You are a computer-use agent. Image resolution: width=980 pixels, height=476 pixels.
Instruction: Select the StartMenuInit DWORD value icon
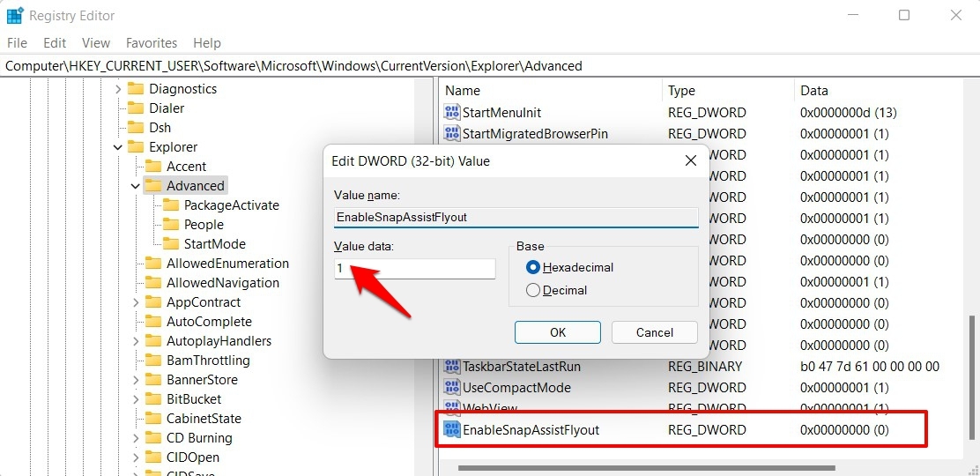[451, 113]
